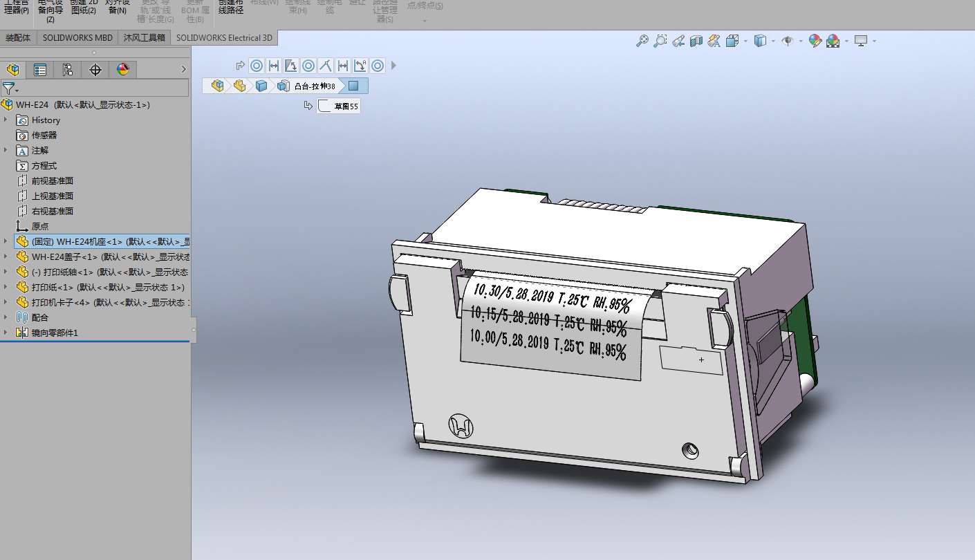Select the 草图55 sketch in breadcrumb
This screenshot has height=560, width=975.
click(x=338, y=106)
